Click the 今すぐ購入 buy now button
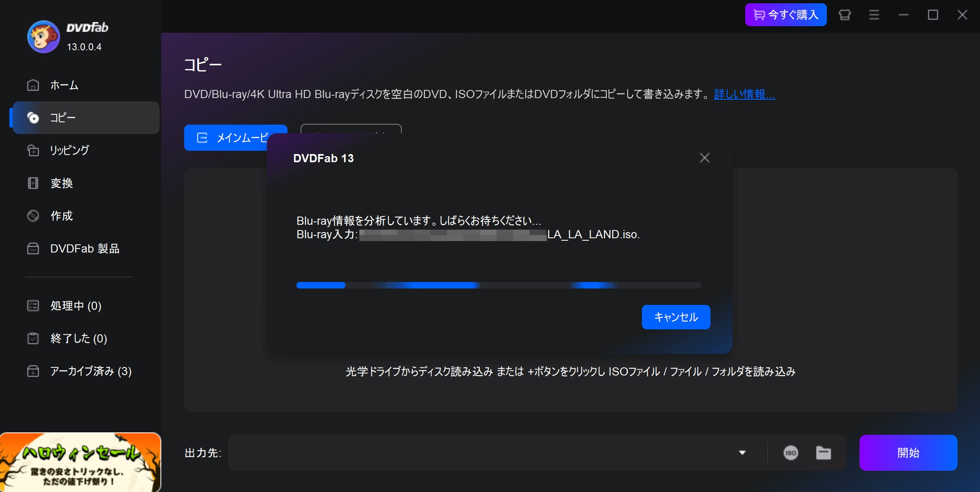980x492 pixels. tap(786, 15)
